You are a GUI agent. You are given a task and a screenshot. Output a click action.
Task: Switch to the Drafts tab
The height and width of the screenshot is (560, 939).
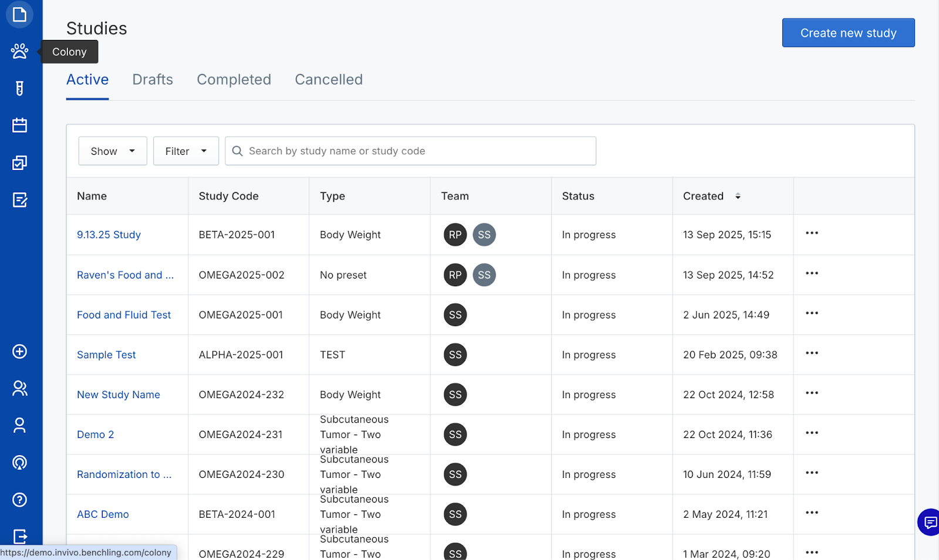click(153, 80)
